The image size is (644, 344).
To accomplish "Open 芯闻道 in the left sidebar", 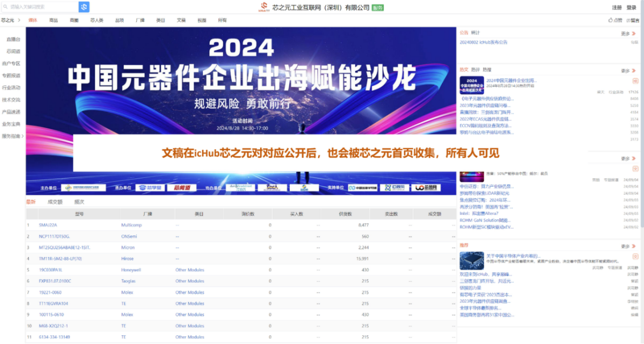I will point(13,51).
